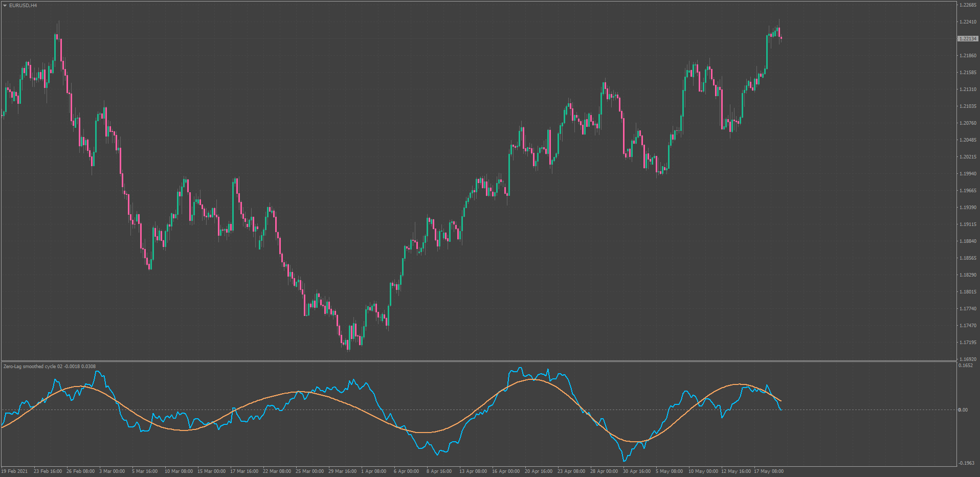Click the 12 May 16:00 time label
This screenshot has width=980, height=477.
pos(736,471)
